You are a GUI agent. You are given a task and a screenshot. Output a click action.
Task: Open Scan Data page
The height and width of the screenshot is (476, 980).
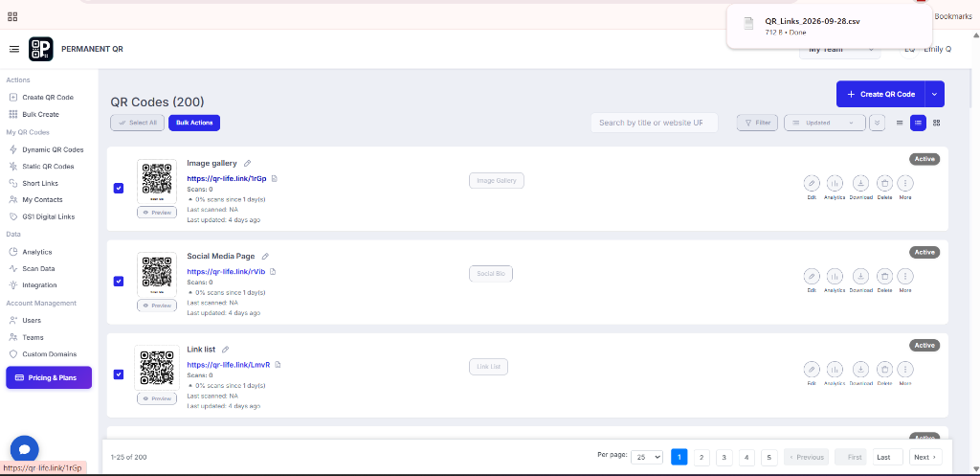32,269
